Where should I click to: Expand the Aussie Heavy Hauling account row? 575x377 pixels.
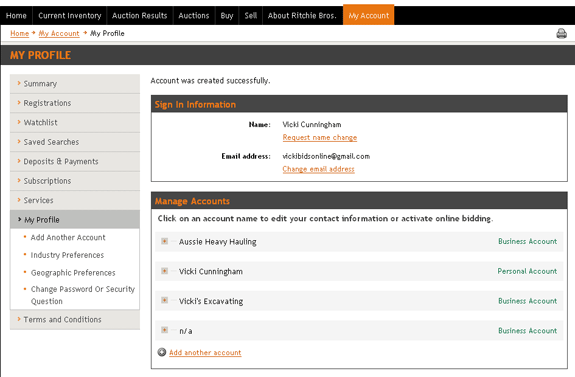(165, 241)
